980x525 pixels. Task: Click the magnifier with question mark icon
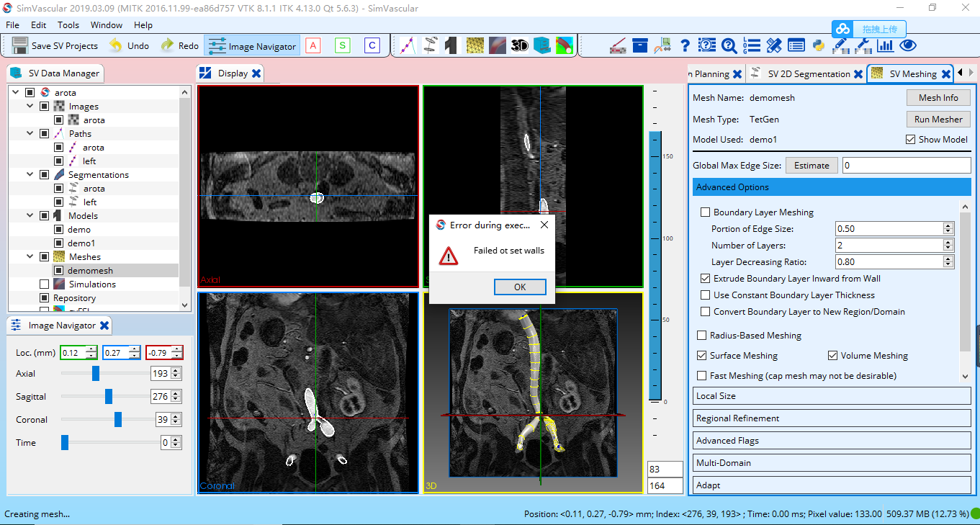(x=729, y=45)
